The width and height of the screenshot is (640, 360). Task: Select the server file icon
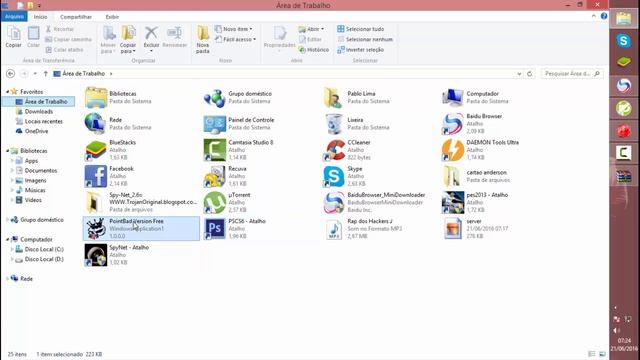pos(453,229)
